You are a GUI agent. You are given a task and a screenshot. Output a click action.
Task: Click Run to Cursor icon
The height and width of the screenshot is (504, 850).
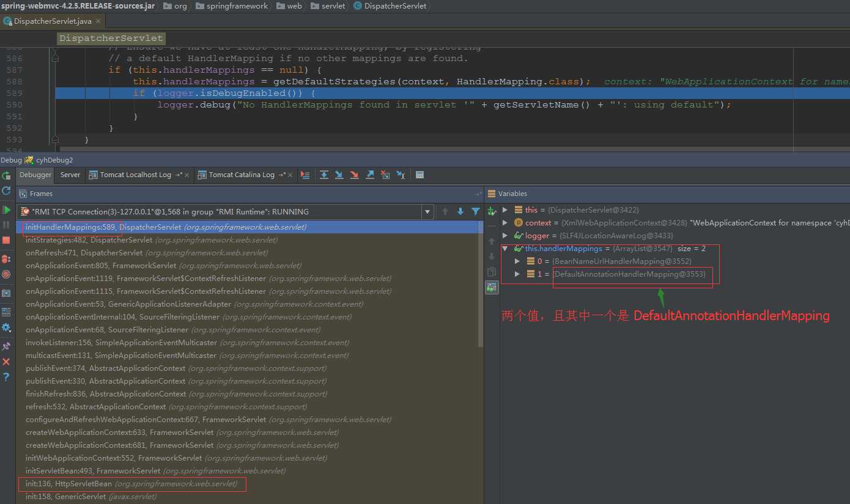click(x=401, y=175)
